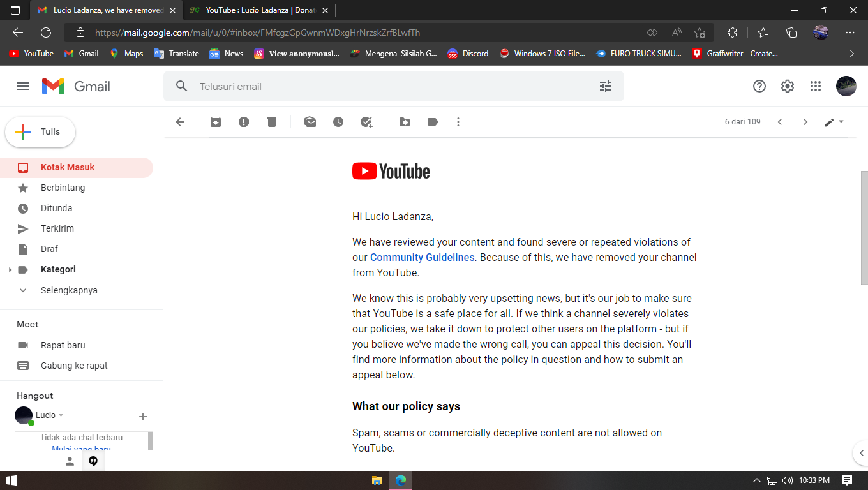Start a new Hangout chat plus icon
Screen dimensions: 868x490
click(143, 417)
